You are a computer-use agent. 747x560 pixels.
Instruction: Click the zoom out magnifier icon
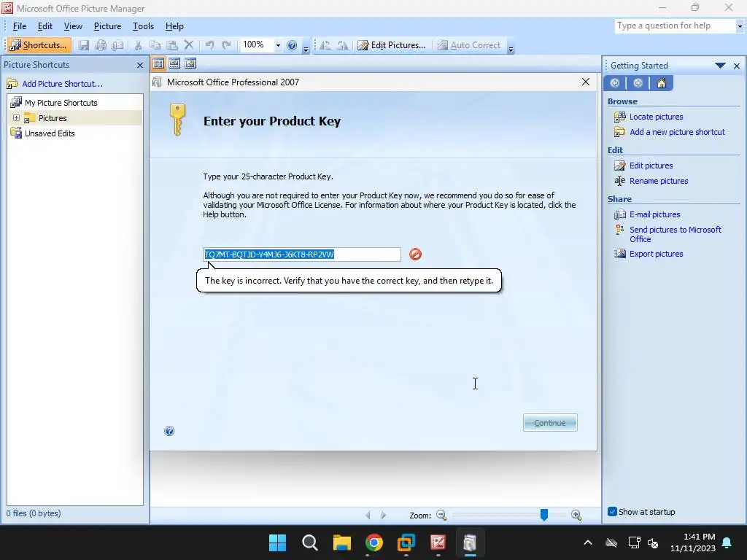pyautogui.click(x=441, y=516)
